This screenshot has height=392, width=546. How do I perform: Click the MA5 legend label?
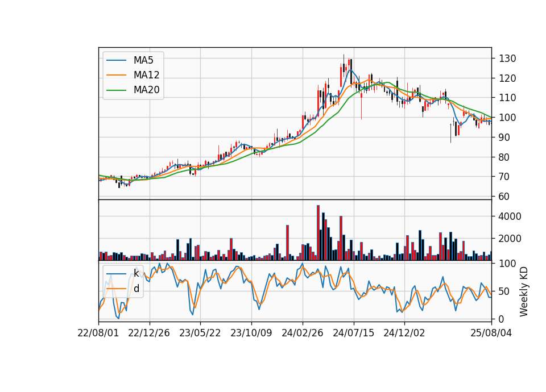pos(143,60)
